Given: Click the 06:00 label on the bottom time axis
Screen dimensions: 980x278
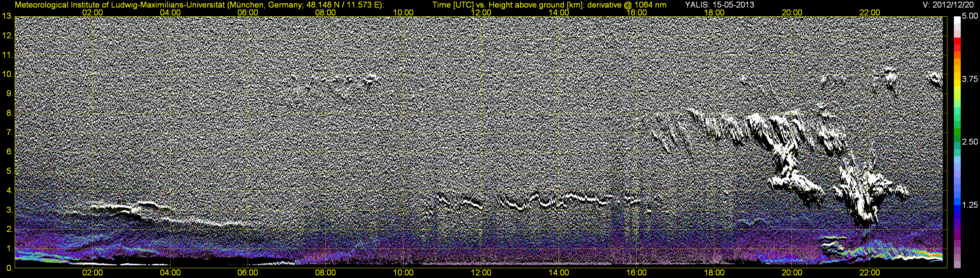Looking at the screenshot, I should tap(248, 273).
